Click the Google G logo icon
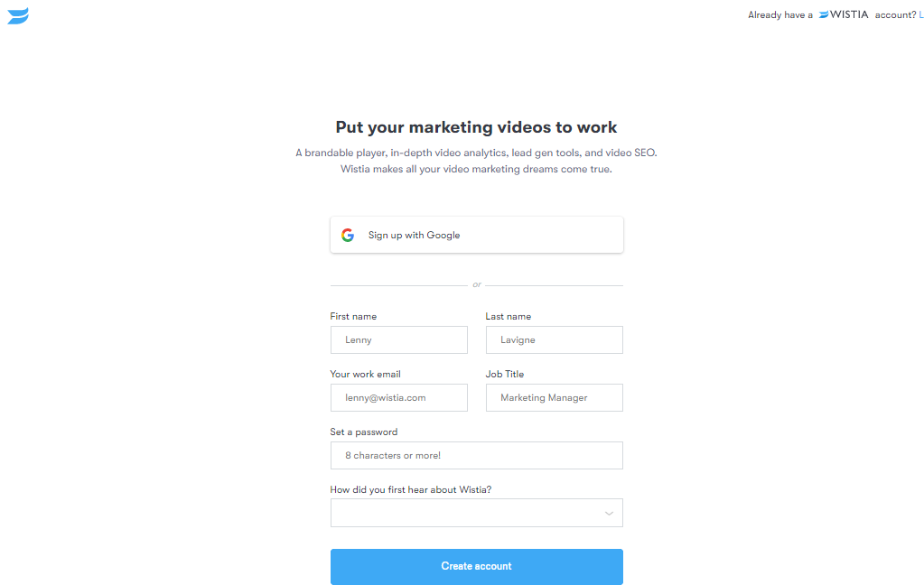Image resolution: width=924 pixels, height=585 pixels. click(348, 235)
